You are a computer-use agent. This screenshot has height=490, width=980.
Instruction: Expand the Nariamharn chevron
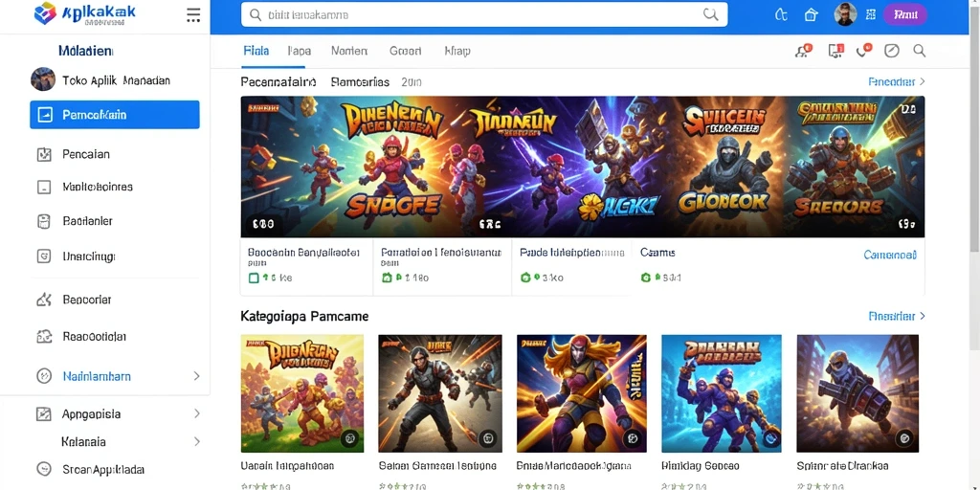coord(196,376)
